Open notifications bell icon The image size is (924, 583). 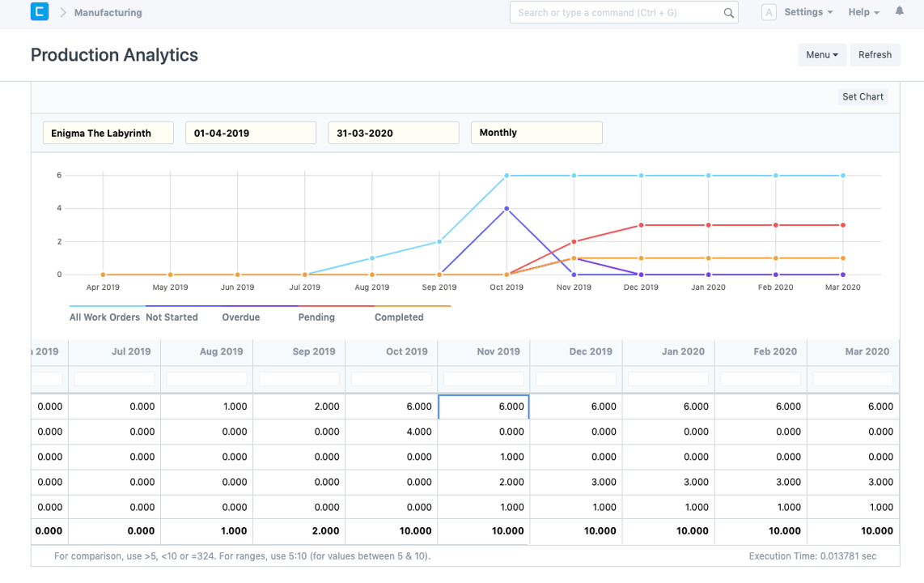click(x=900, y=12)
